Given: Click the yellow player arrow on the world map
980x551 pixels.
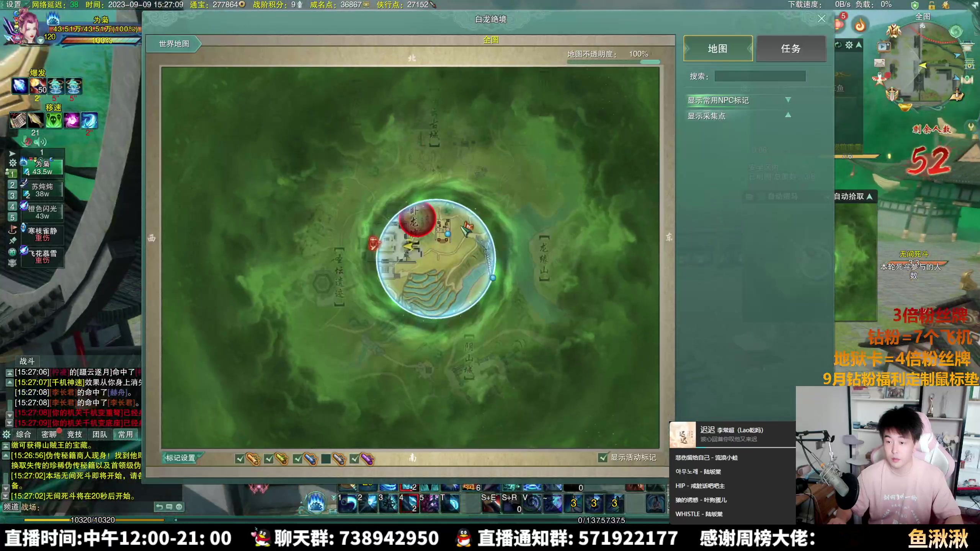Looking at the screenshot, I should (410, 245).
